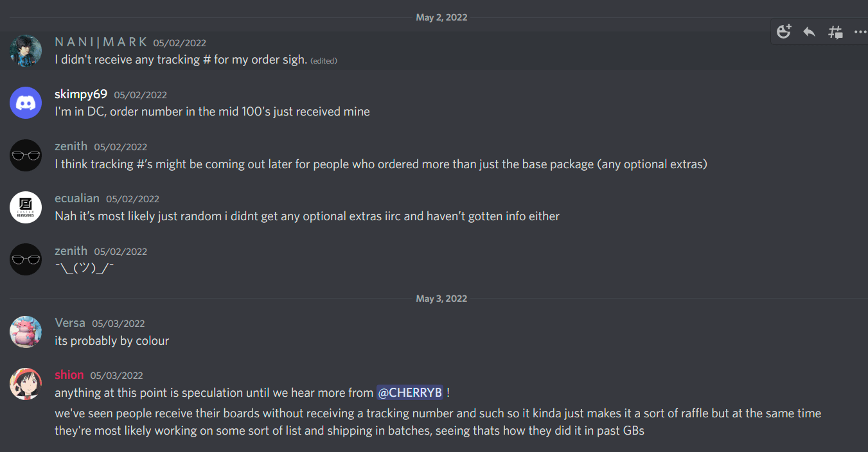Open the More options ellipsis menu

[860, 31]
